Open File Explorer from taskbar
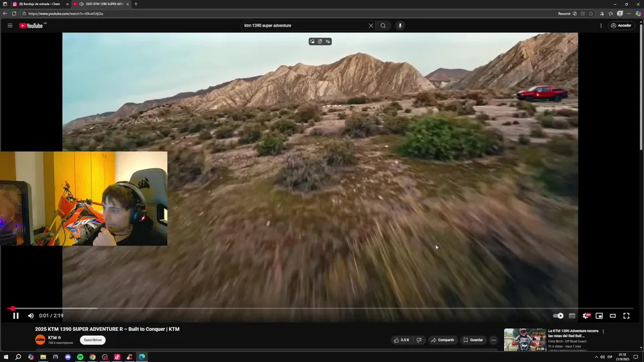The width and height of the screenshot is (644, 362). [43, 357]
